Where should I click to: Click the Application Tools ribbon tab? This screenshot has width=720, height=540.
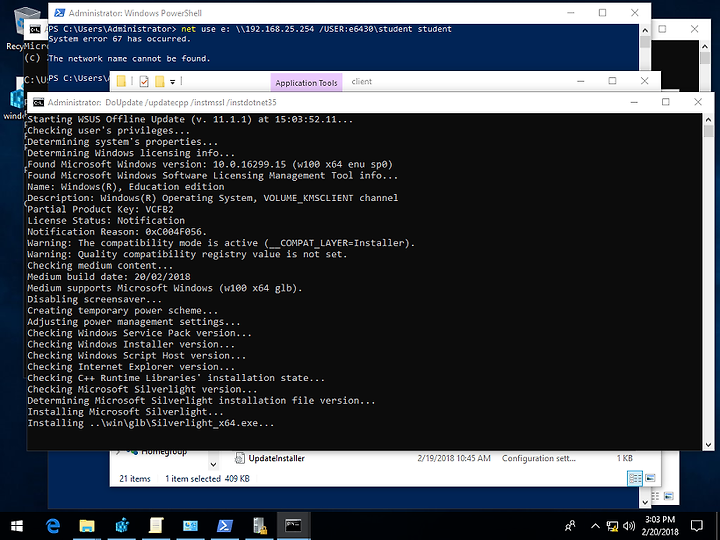[306, 83]
